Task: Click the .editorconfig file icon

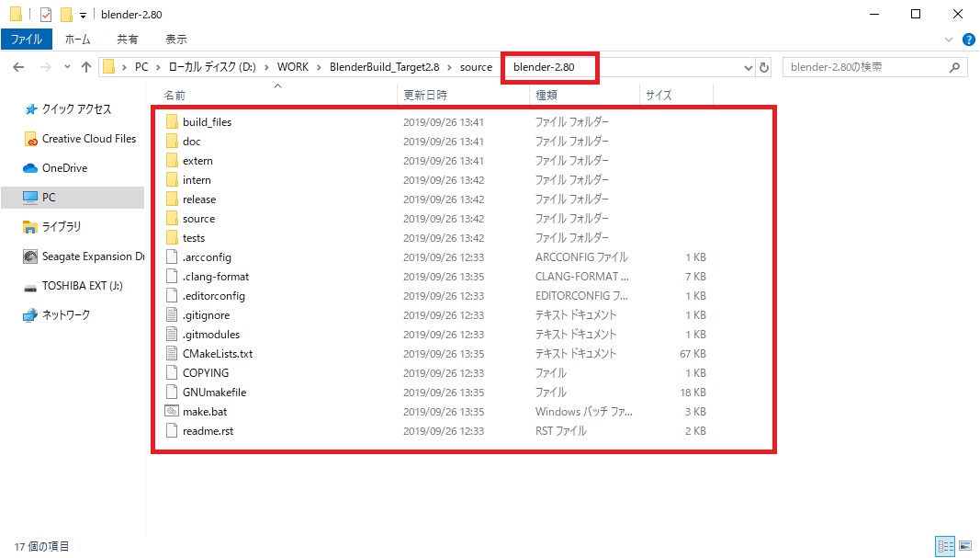Action: tap(172, 296)
